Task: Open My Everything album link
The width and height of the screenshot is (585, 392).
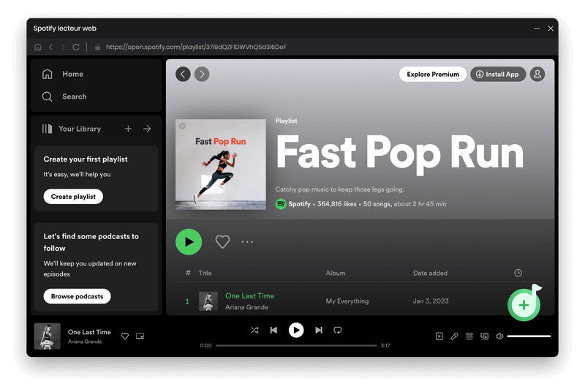Action: 347,301
